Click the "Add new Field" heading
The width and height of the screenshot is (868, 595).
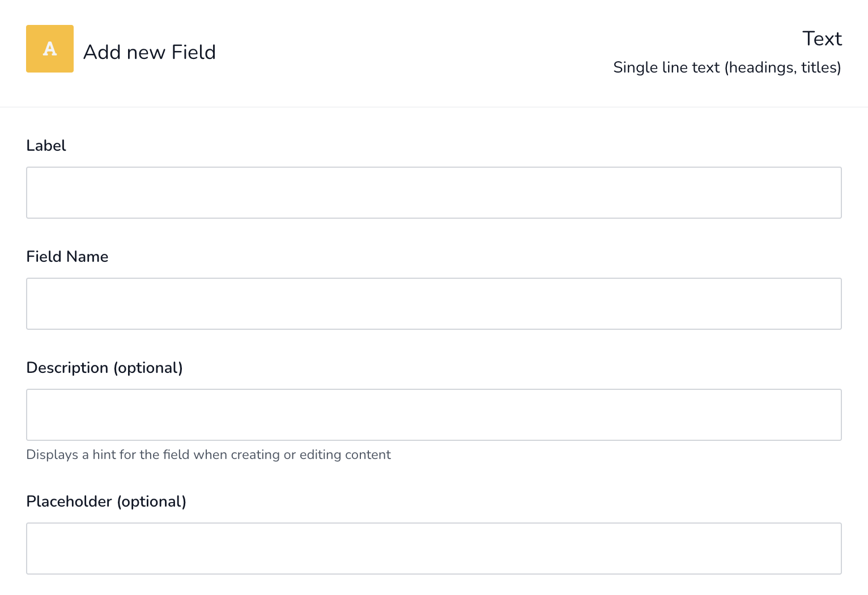[x=150, y=52]
